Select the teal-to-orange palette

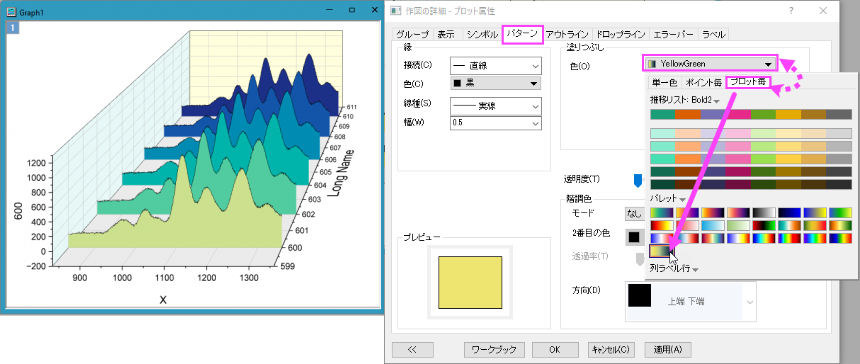790,225
